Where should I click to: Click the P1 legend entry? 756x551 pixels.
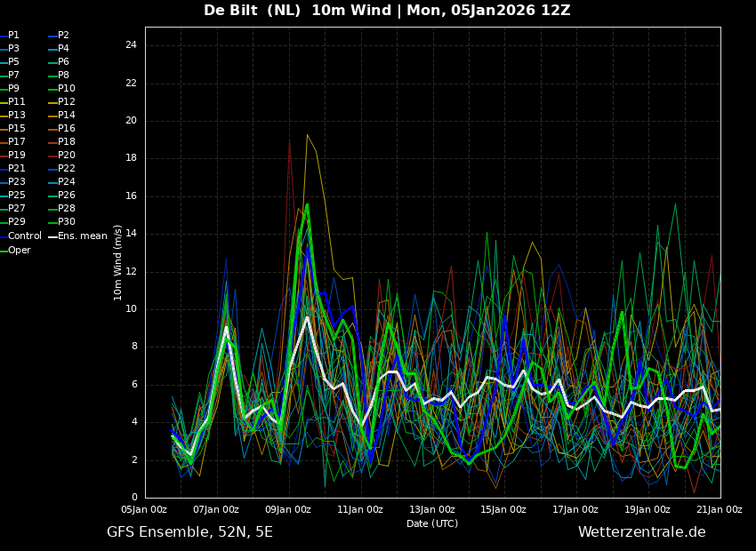[10, 36]
